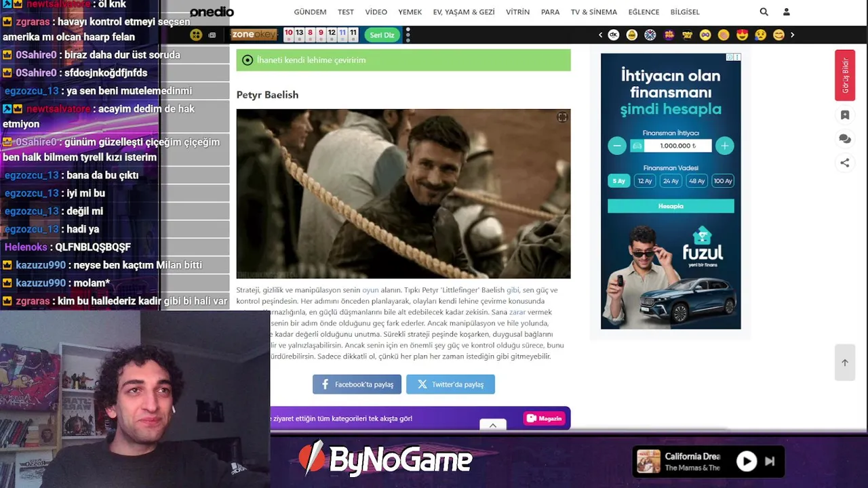868x488 pixels.
Task: Share the article via the share icon
Action: 845,163
